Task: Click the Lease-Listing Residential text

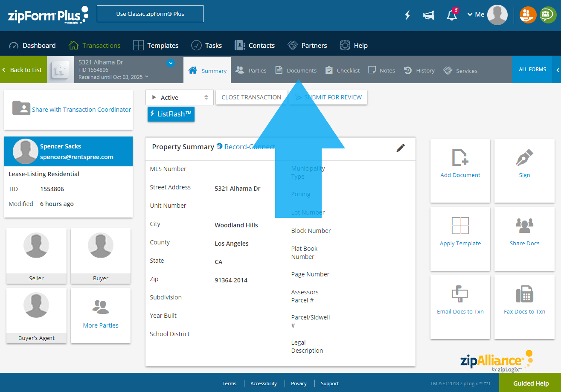Action: click(x=44, y=174)
